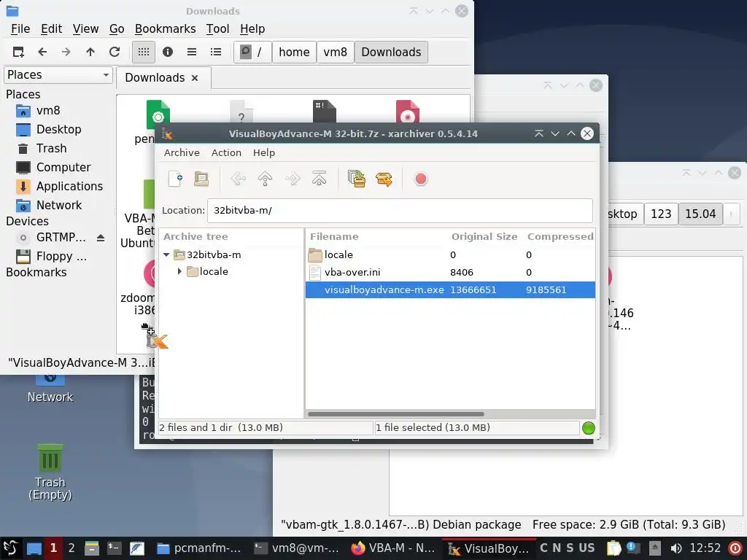Click the Extract files icon in xarchiver
The width and height of the screenshot is (747, 560).
[x=384, y=179]
